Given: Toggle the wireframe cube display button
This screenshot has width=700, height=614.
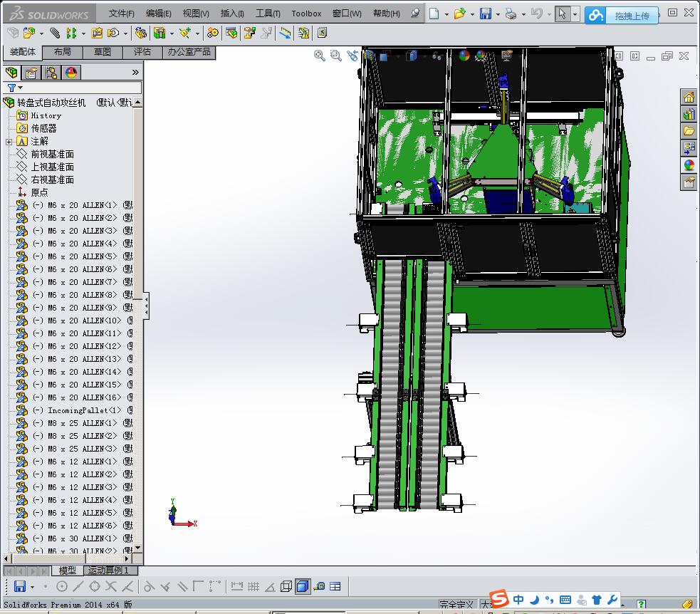Looking at the screenshot, I should 286,586.
